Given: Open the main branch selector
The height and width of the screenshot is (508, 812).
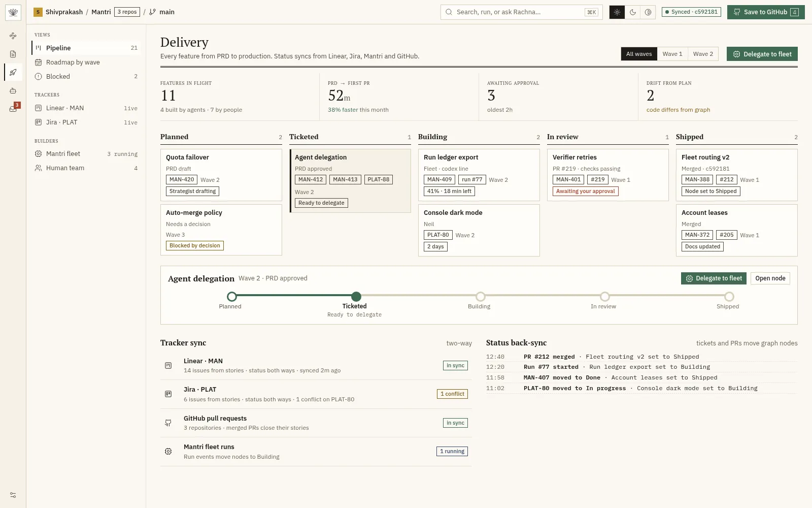Looking at the screenshot, I should pyautogui.click(x=162, y=12).
